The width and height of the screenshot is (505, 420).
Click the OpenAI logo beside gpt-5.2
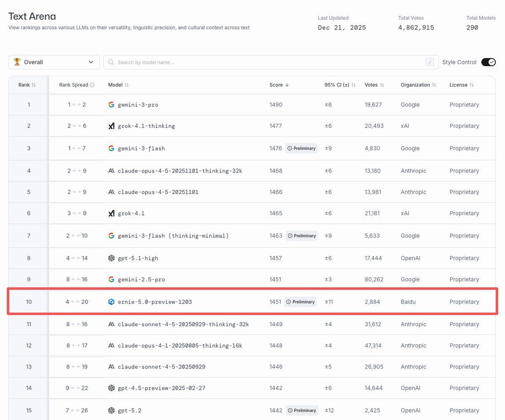(111, 410)
